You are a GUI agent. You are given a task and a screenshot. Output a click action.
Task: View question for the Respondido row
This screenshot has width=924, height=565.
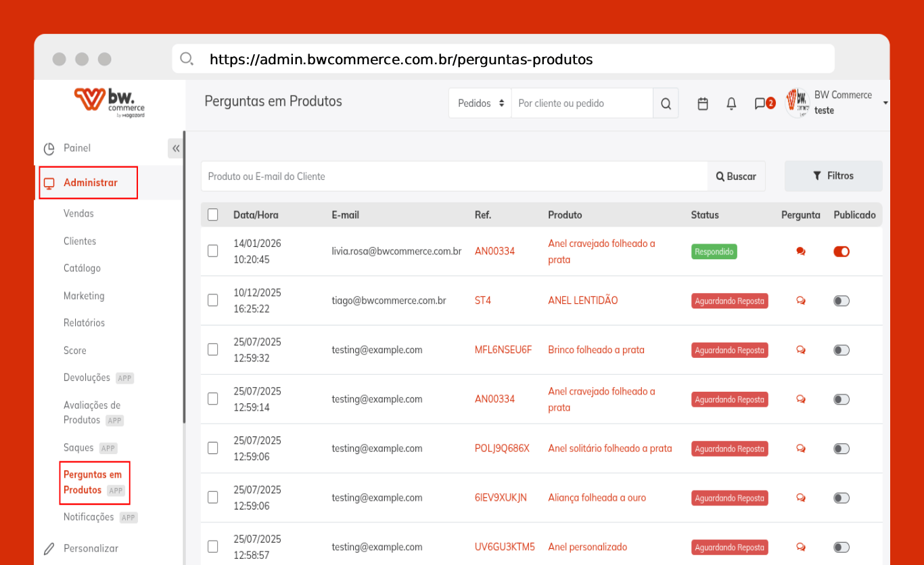click(x=801, y=252)
